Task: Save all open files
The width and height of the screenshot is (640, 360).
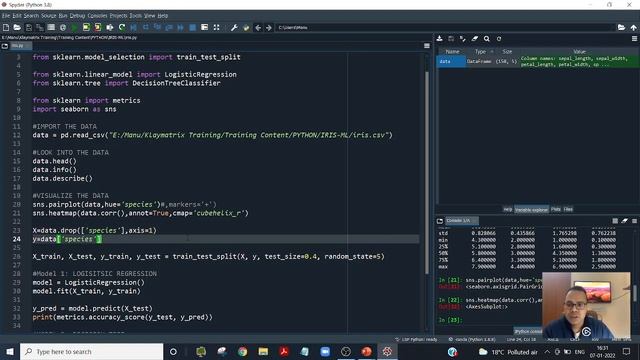Action: [x=40, y=27]
